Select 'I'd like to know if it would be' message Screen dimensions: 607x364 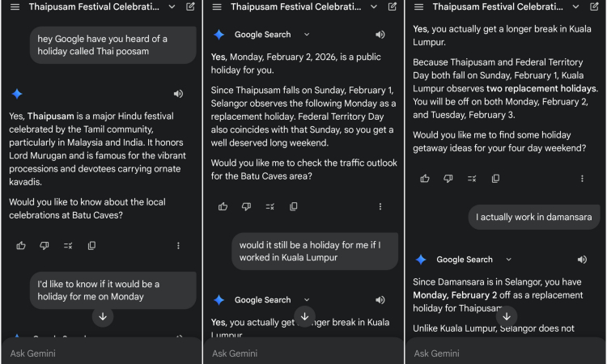113,290
